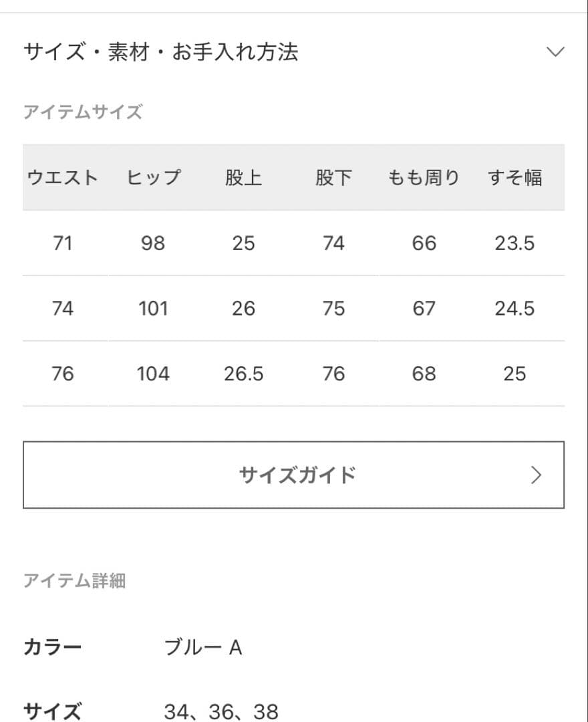Click the right arrow inside サイズガイド button
This screenshot has height=722, width=588.
(x=535, y=475)
